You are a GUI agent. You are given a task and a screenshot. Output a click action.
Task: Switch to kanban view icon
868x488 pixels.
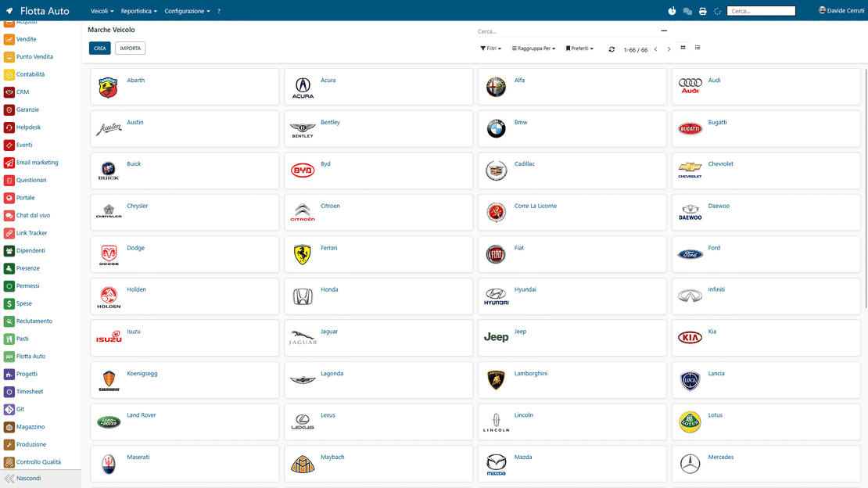pos(683,48)
